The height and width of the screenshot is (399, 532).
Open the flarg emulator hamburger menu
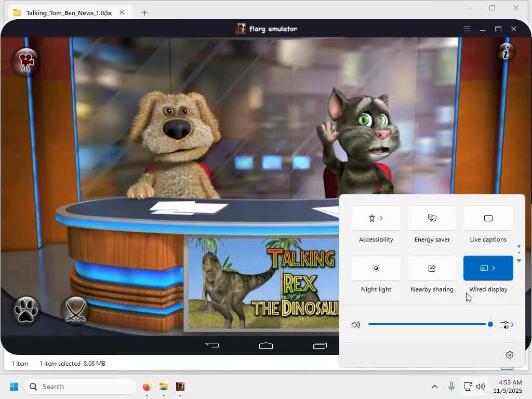click(467, 29)
